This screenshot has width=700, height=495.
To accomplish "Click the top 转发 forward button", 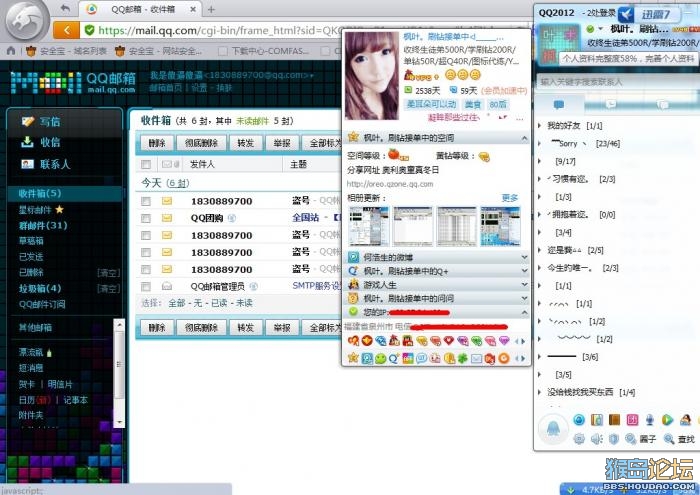I will (245, 143).
